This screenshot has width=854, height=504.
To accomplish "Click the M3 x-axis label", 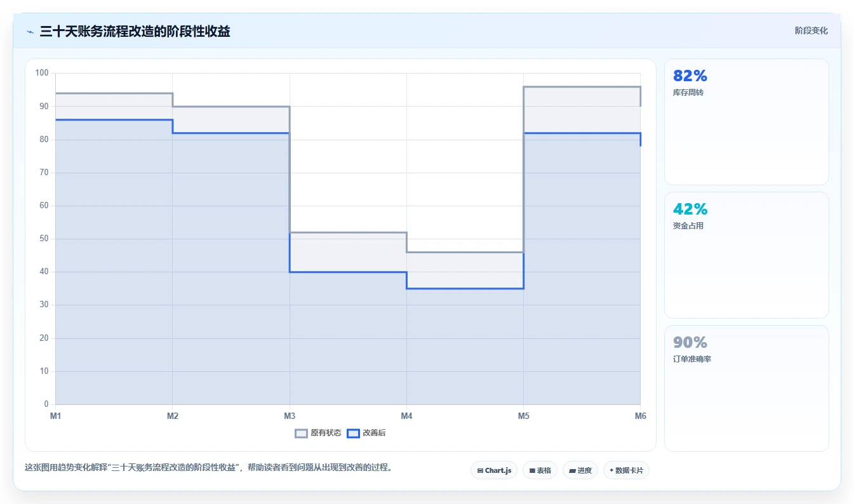I will pyautogui.click(x=290, y=416).
